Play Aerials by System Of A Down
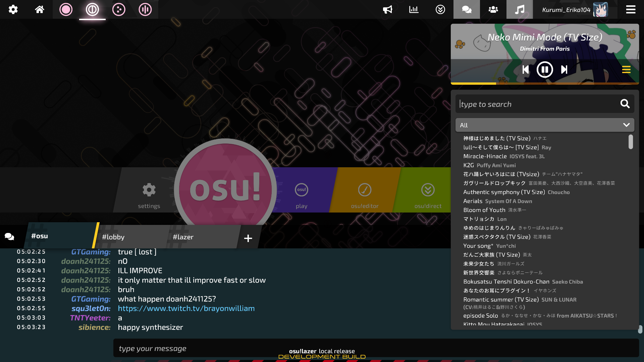 click(497, 201)
